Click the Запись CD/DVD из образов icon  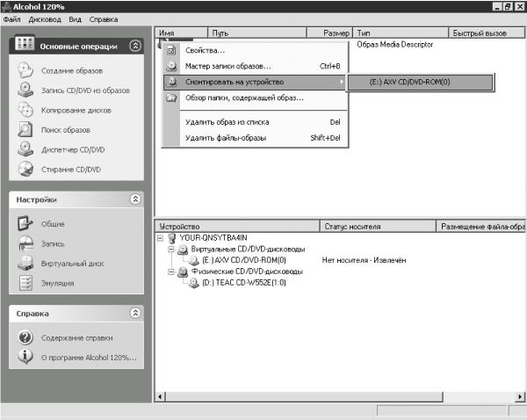tap(25, 91)
